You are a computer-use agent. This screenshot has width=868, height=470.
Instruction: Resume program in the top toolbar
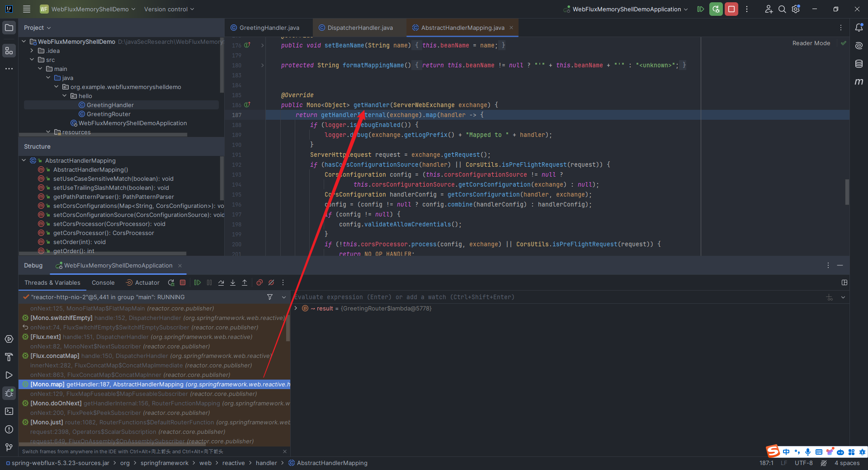click(701, 9)
